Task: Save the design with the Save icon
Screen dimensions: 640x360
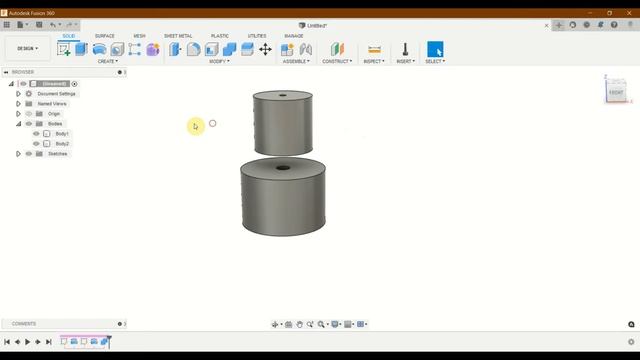Action: point(39,25)
